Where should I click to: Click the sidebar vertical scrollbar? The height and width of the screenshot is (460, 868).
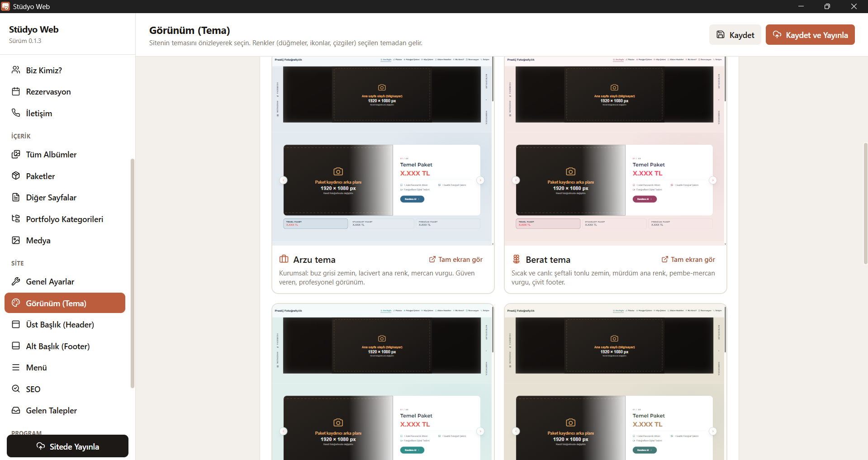[133, 273]
